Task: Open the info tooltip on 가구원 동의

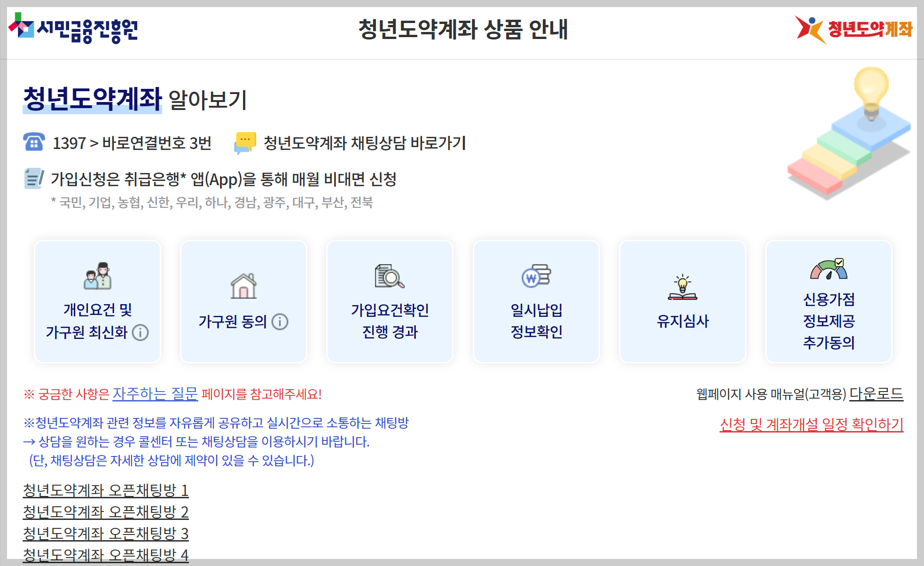Action: tap(281, 322)
